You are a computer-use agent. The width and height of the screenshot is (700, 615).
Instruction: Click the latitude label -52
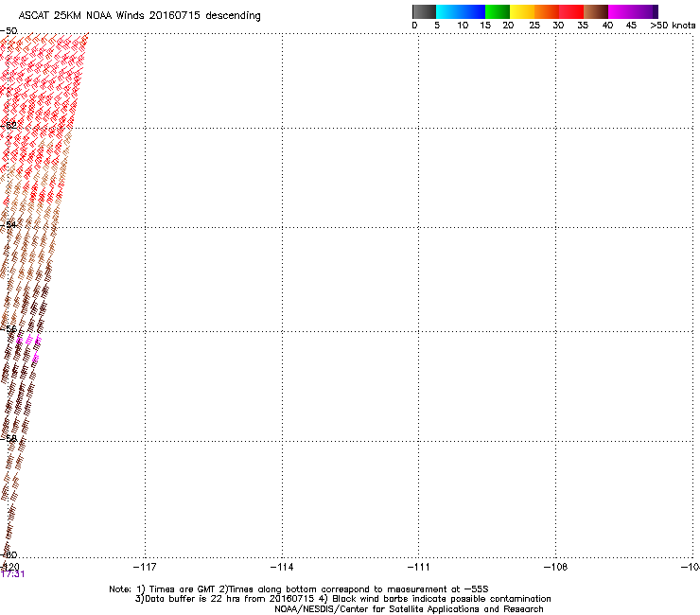pyautogui.click(x=9, y=126)
